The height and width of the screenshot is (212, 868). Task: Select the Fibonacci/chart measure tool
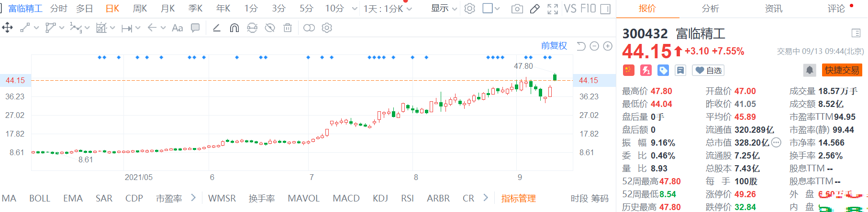click(x=101, y=28)
